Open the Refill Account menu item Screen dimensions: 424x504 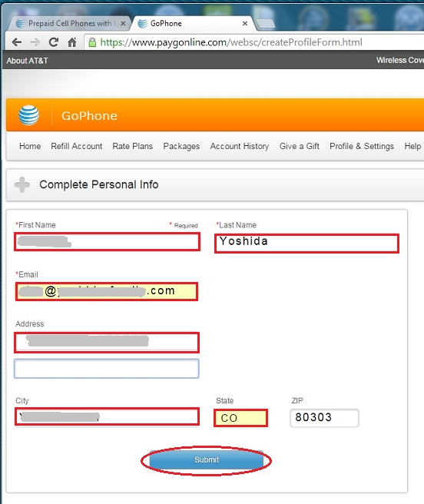point(77,146)
